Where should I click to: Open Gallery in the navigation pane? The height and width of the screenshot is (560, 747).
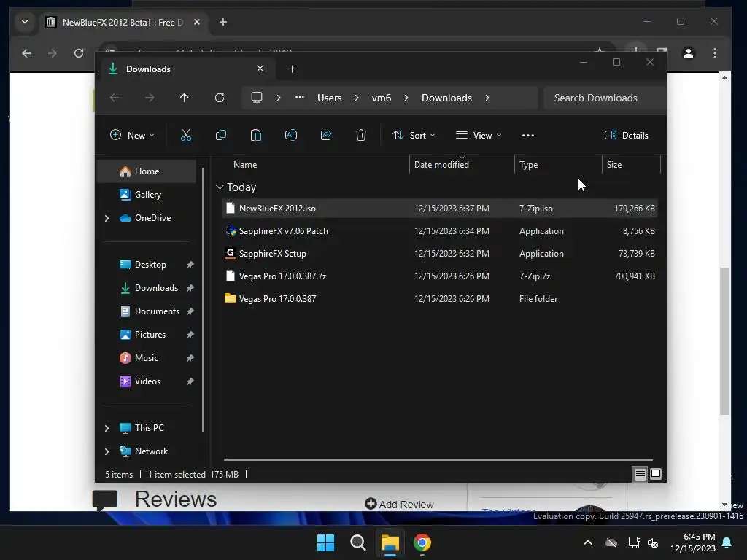[146, 194]
